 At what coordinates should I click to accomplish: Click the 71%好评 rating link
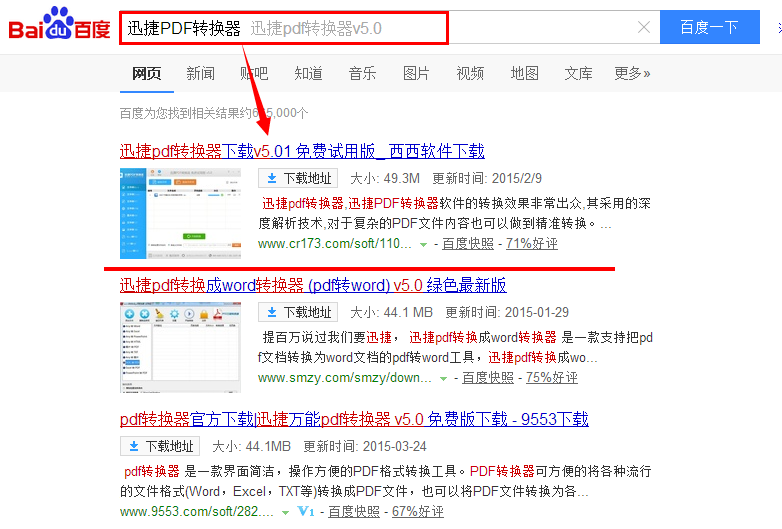(x=532, y=244)
